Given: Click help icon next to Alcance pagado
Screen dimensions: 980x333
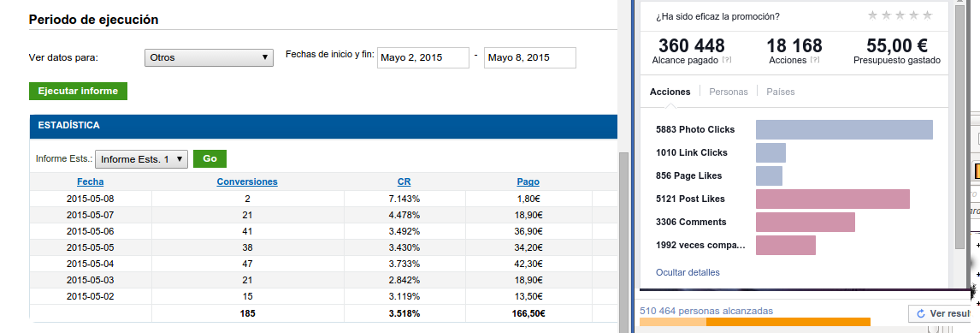Looking at the screenshot, I should coord(727,60).
